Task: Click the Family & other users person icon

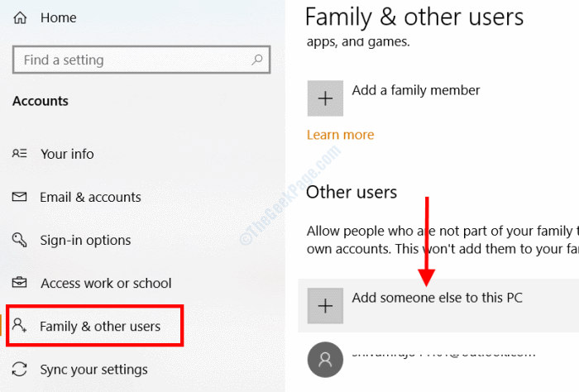Action: point(22,327)
